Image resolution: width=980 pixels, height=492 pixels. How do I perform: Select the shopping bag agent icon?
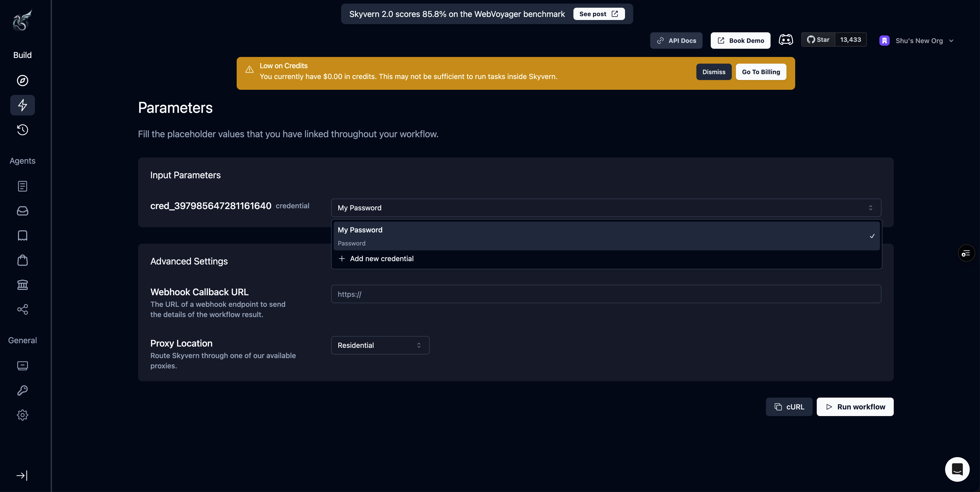(22, 260)
